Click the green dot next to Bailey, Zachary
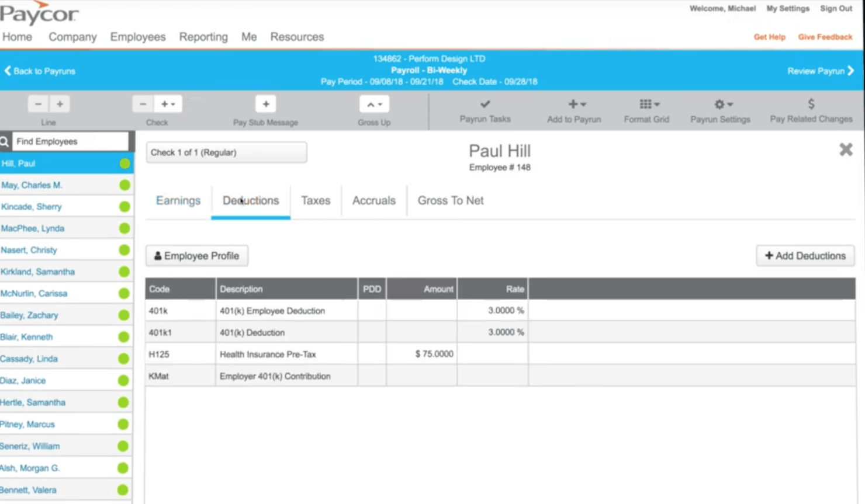The height and width of the screenshot is (504, 865). point(124,315)
